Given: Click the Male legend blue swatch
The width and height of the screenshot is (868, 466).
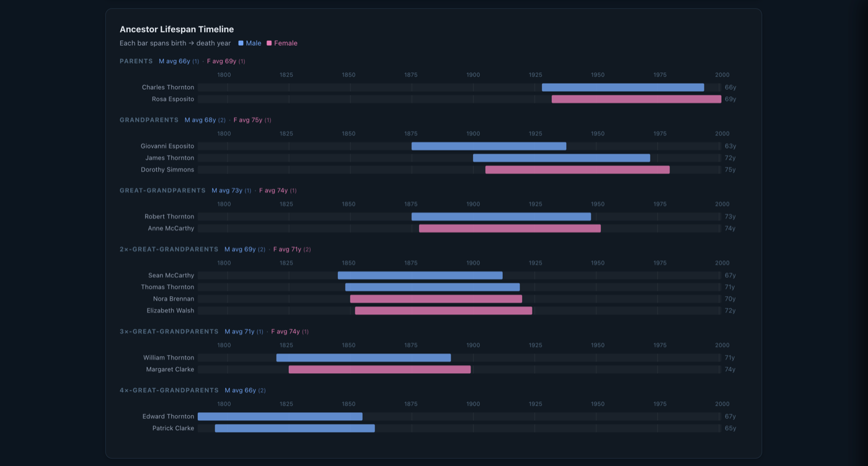Looking at the screenshot, I should click(241, 43).
